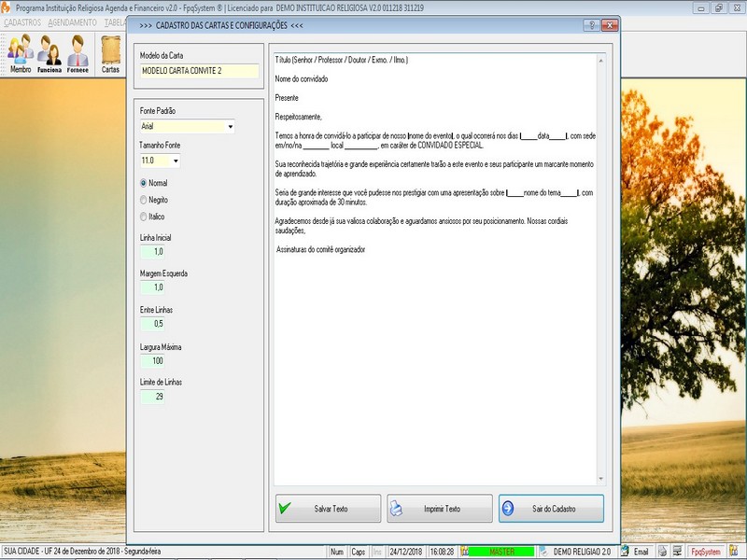The image size is (747, 560).
Task: Click the green MASTER status indicator
Action: [501, 552]
